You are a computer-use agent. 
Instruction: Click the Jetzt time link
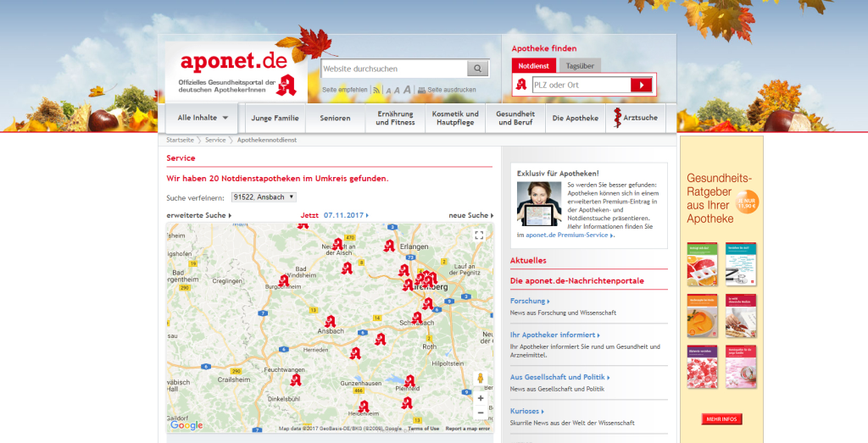tap(309, 215)
